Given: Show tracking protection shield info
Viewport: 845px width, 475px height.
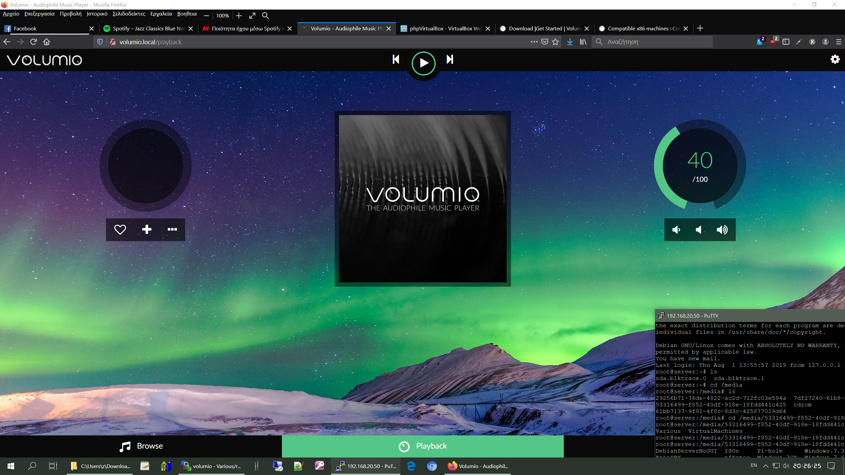Looking at the screenshot, I should pyautogui.click(x=100, y=42).
